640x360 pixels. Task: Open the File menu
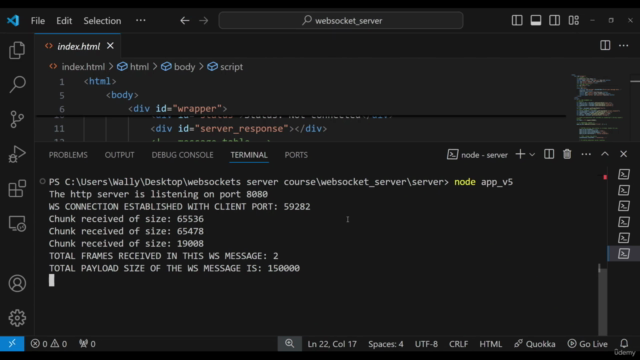coord(38,20)
